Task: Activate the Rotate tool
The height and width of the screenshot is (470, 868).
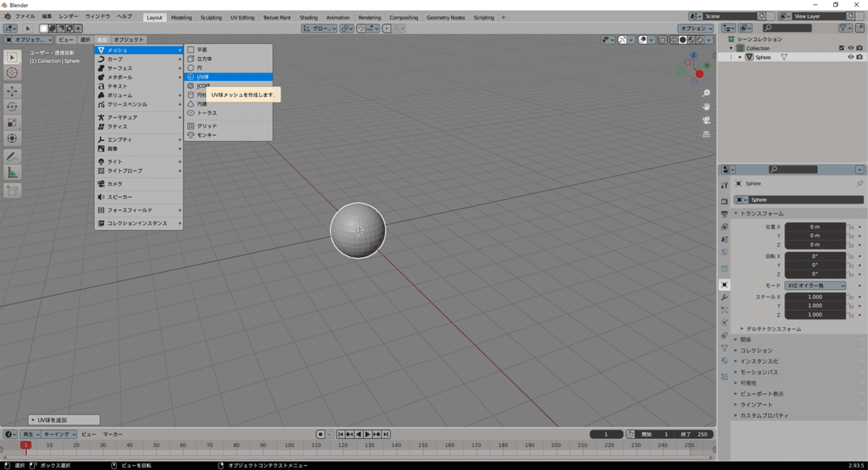Action: tap(12, 106)
